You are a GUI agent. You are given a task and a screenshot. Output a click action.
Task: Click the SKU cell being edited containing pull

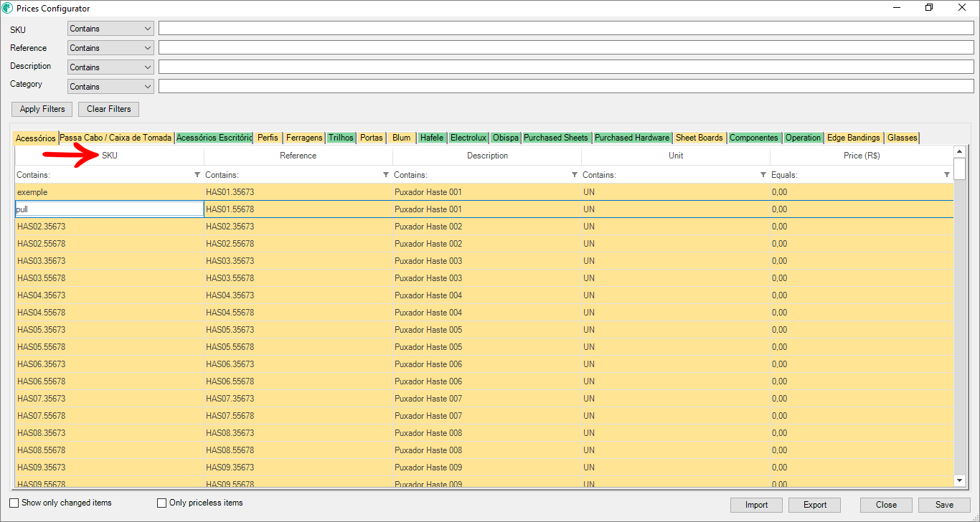coord(110,209)
